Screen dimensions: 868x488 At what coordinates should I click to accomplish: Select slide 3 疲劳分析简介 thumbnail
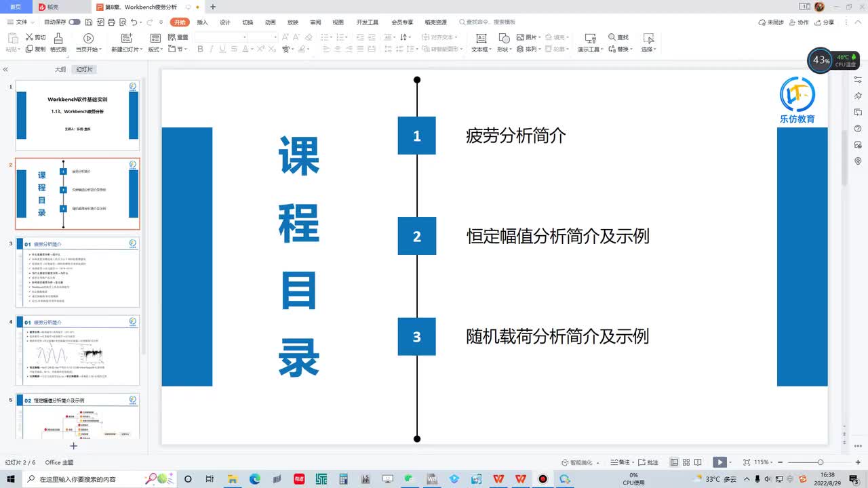click(x=77, y=272)
